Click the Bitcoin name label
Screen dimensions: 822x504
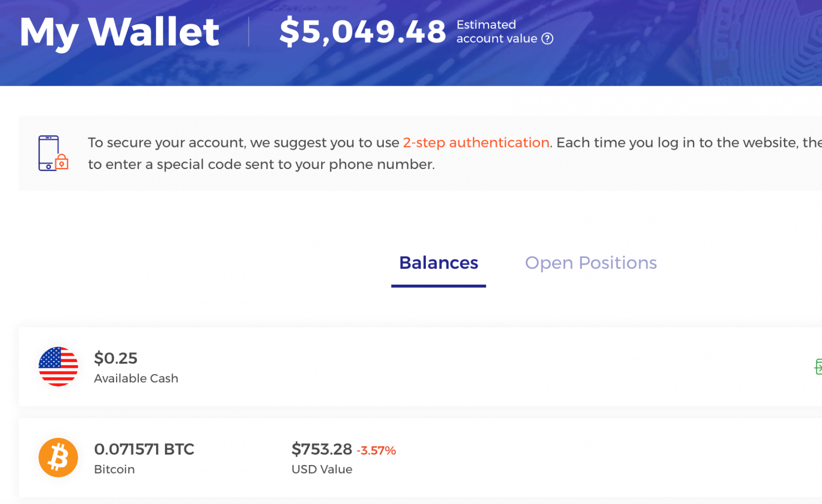point(115,469)
